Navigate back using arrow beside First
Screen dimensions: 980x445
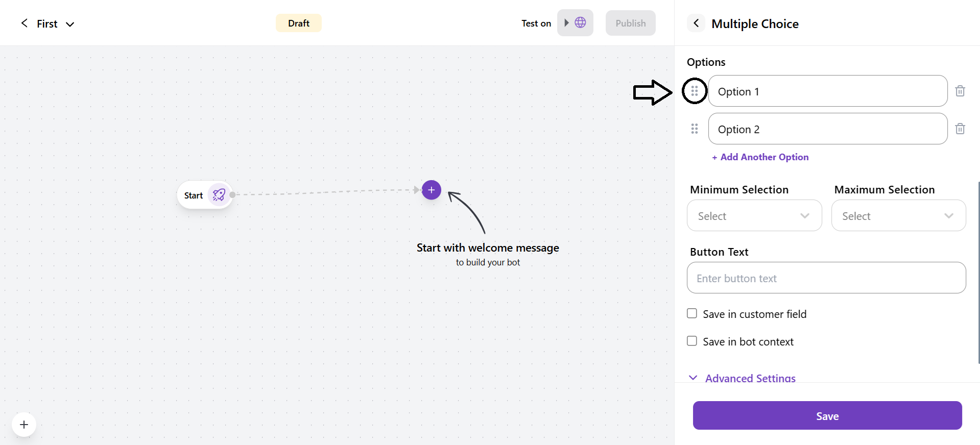24,23
